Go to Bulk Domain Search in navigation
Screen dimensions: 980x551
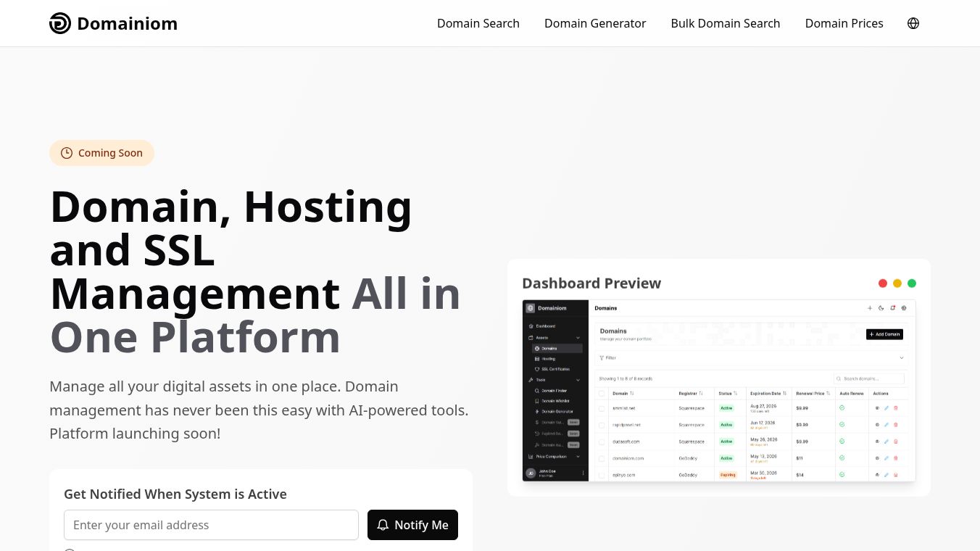[x=726, y=23]
